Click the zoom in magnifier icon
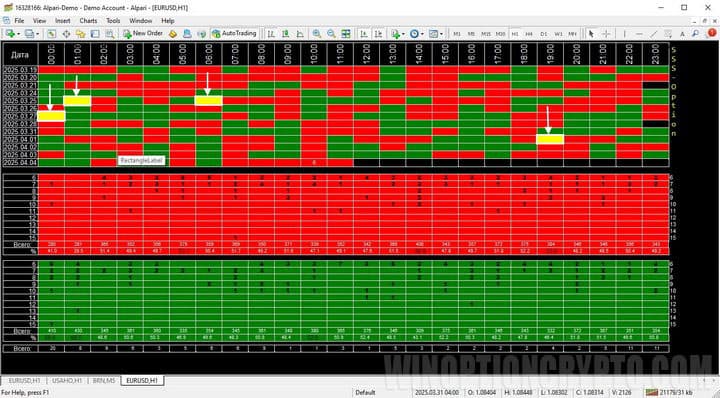The width and height of the screenshot is (720, 398). pos(316,34)
